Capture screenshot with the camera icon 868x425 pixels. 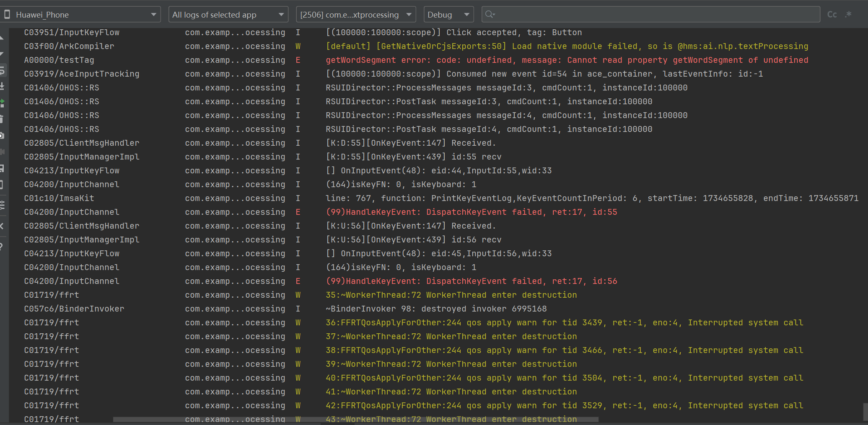point(2,136)
